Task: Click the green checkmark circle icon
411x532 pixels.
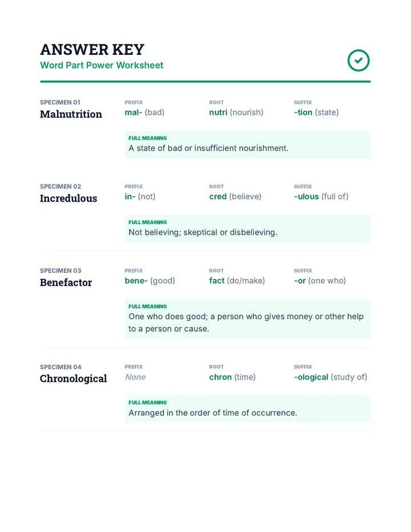Action: click(358, 61)
